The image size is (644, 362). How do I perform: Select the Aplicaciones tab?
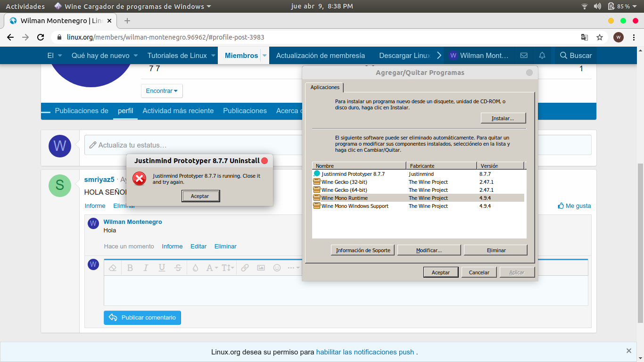point(325,88)
